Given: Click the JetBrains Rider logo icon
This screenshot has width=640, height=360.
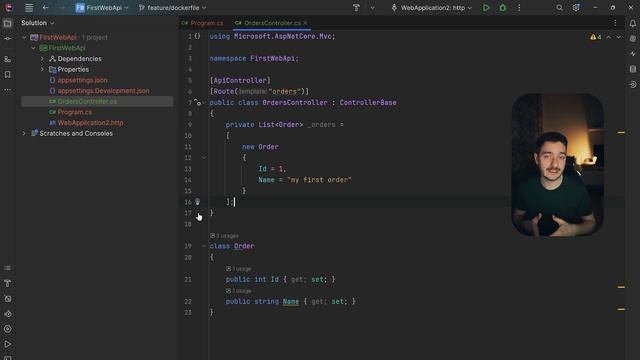Looking at the screenshot, I should 8,7.
